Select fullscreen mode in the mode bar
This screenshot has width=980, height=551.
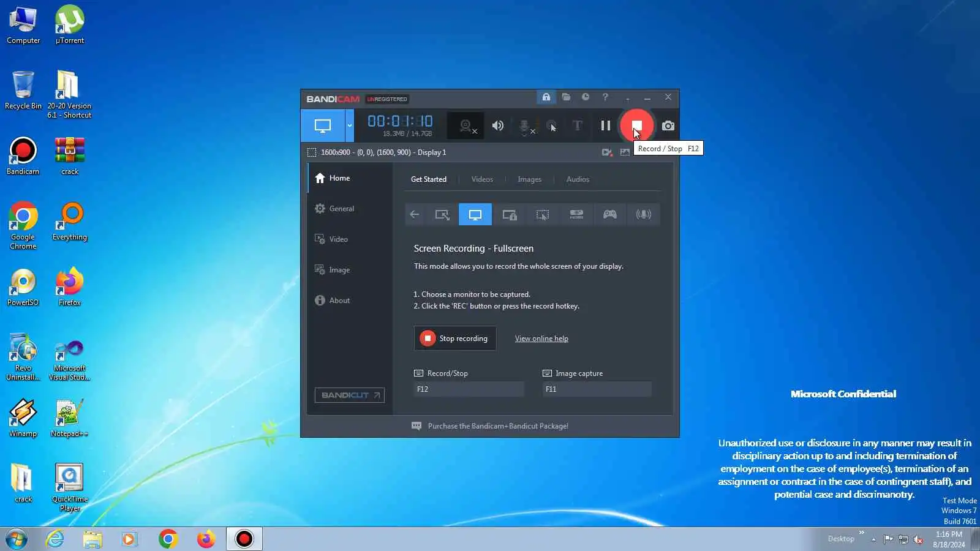tap(475, 214)
